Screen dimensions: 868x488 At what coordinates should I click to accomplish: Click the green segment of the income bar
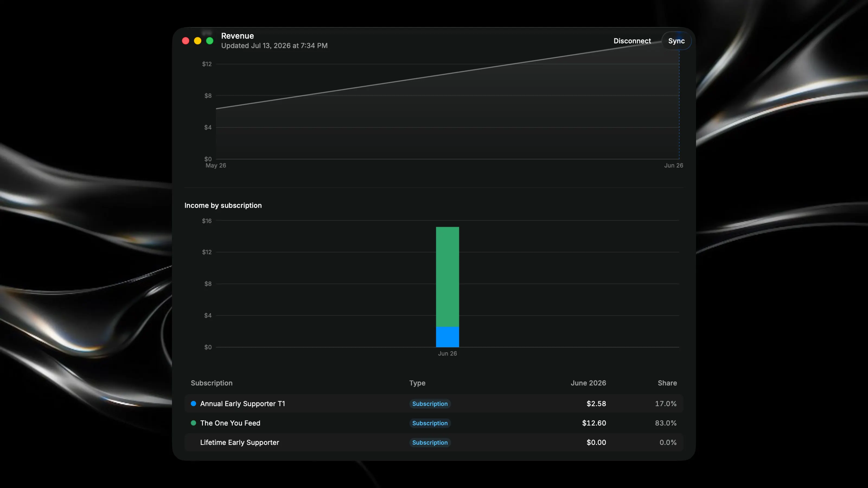[x=448, y=277]
